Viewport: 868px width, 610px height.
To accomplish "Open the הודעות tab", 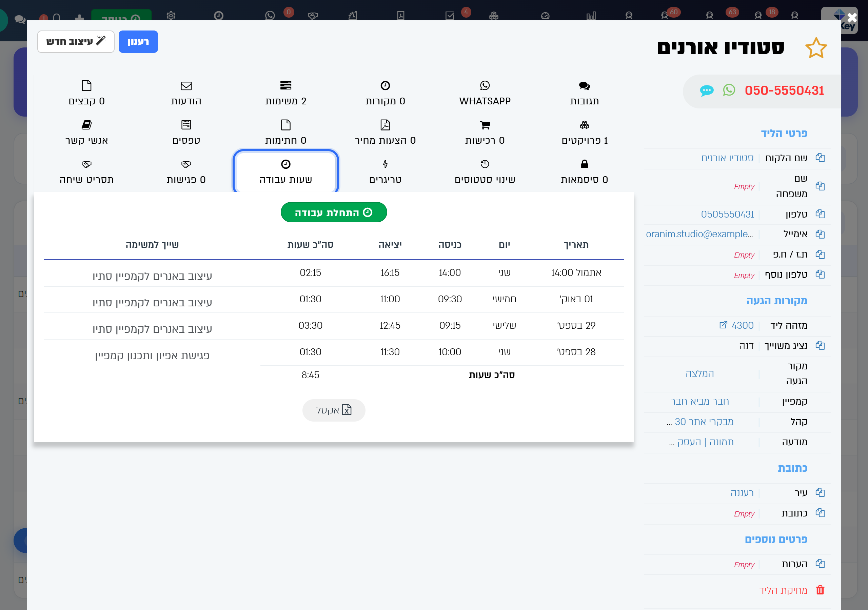I will click(x=186, y=93).
